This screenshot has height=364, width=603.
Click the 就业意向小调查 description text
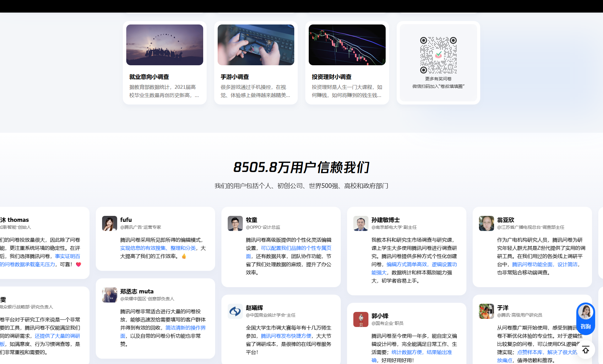click(x=164, y=91)
